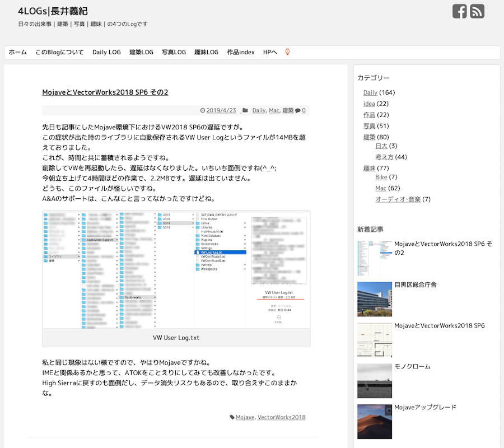
Task: Click the comment bubble icon in post meta
Action: [x=298, y=110]
